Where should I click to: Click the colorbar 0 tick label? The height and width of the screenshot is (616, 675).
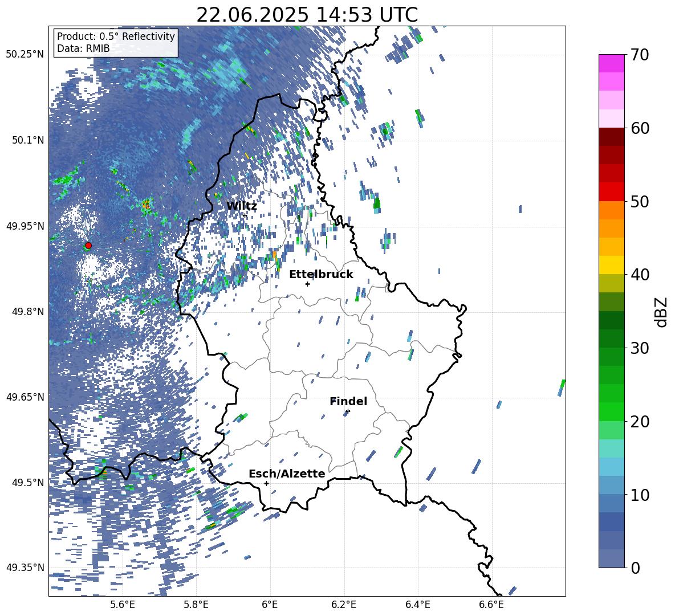[x=635, y=568]
